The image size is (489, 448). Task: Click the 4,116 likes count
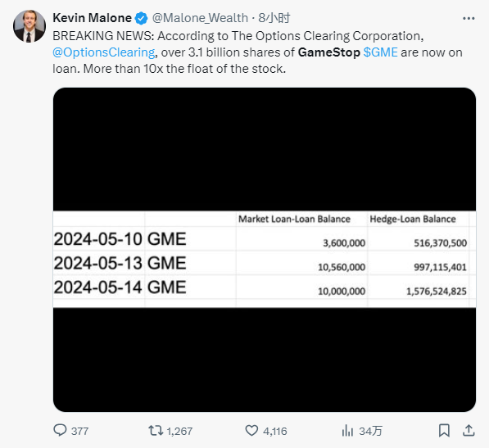(274, 431)
